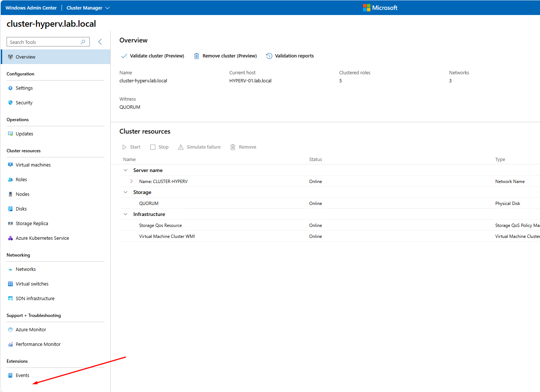Image resolution: width=540 pixels, height=392 pixels.
Task: Select Virtual Machine Cluster WMI row
Action: click(x=330, y=236)
